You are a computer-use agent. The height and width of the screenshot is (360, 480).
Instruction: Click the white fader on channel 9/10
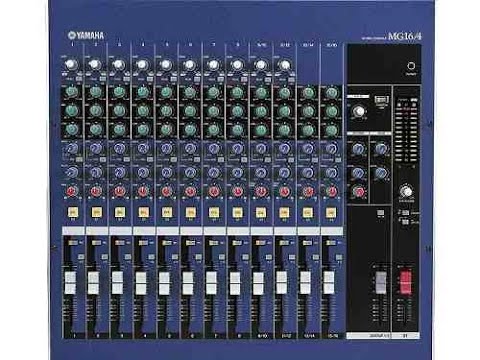click(258, 283)
